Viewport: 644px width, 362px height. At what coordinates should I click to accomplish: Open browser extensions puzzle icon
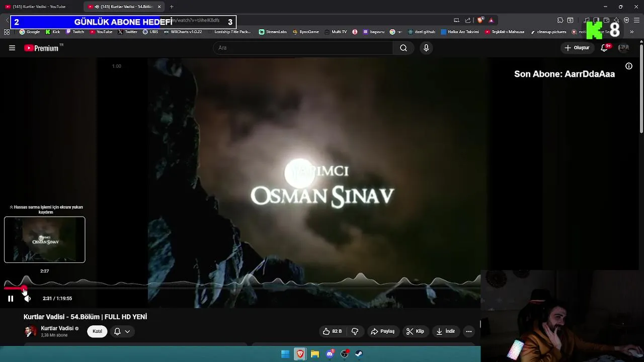560,20
